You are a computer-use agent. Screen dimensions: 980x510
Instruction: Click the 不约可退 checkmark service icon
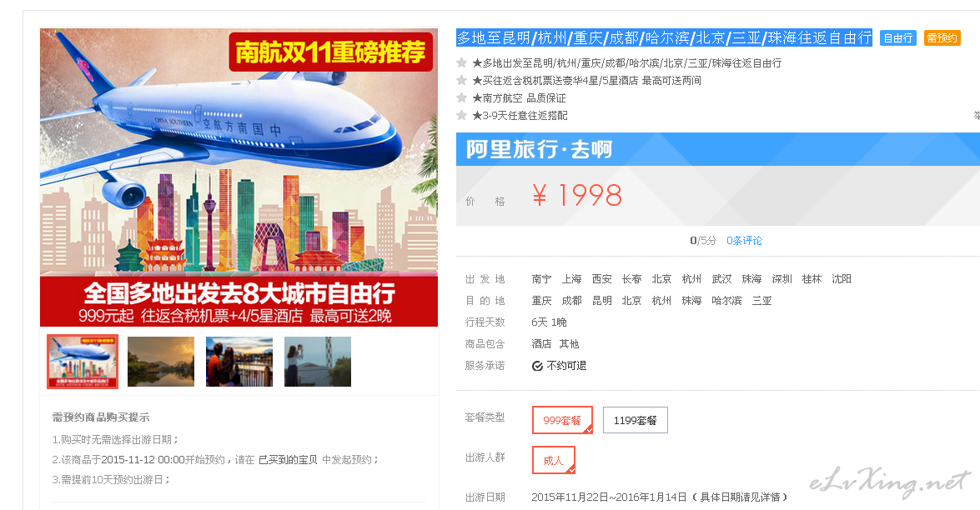537,366
